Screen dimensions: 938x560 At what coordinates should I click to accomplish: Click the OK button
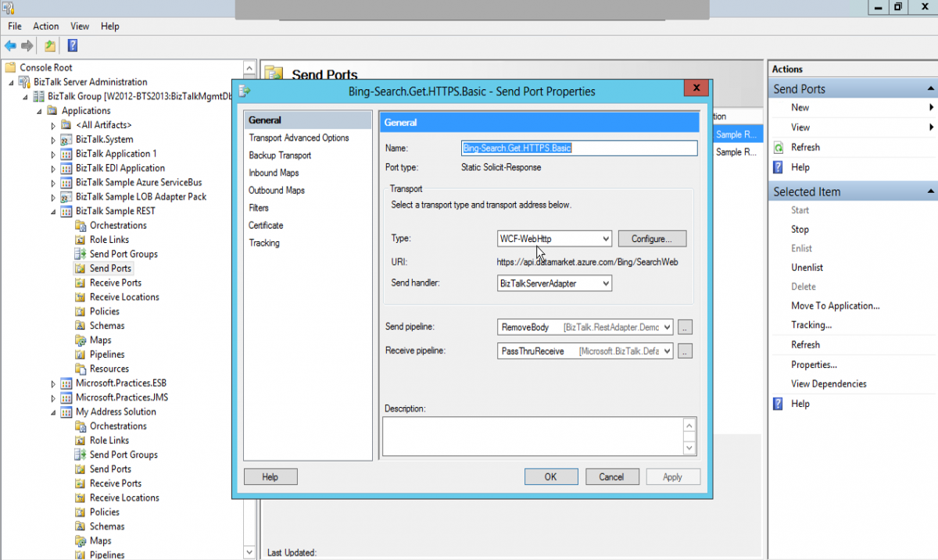pyautogui.click(x=551, y=476)
